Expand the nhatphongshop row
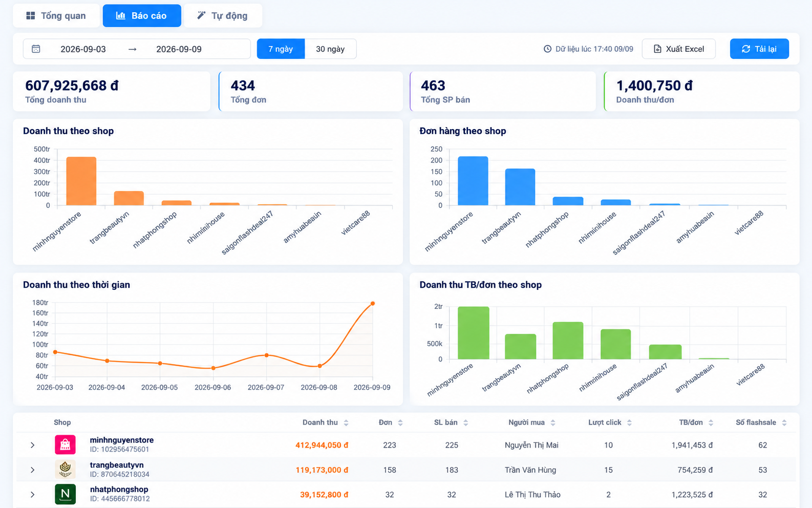 (x=32, y=495)
